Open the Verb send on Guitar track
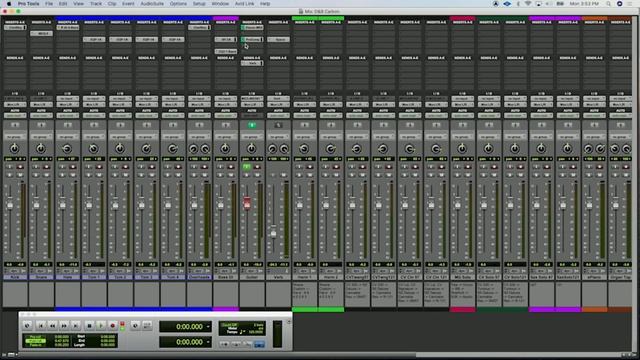 coord(252,63)
